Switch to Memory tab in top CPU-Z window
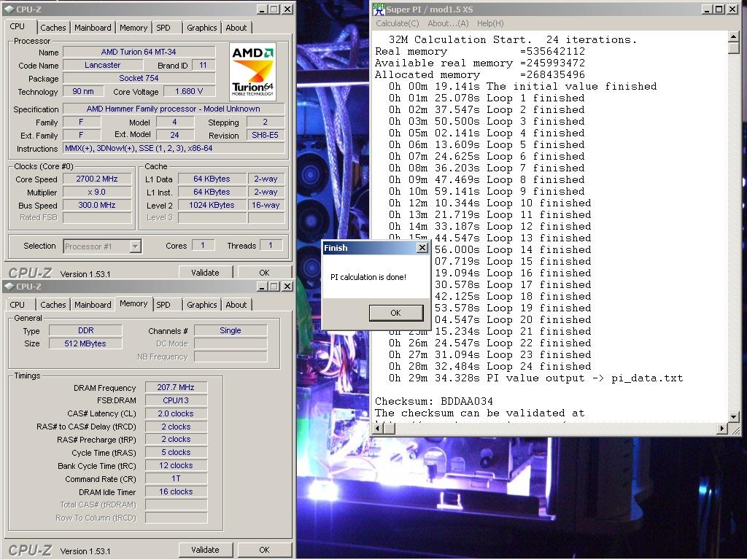747x560 pixels. click(133, 28)
